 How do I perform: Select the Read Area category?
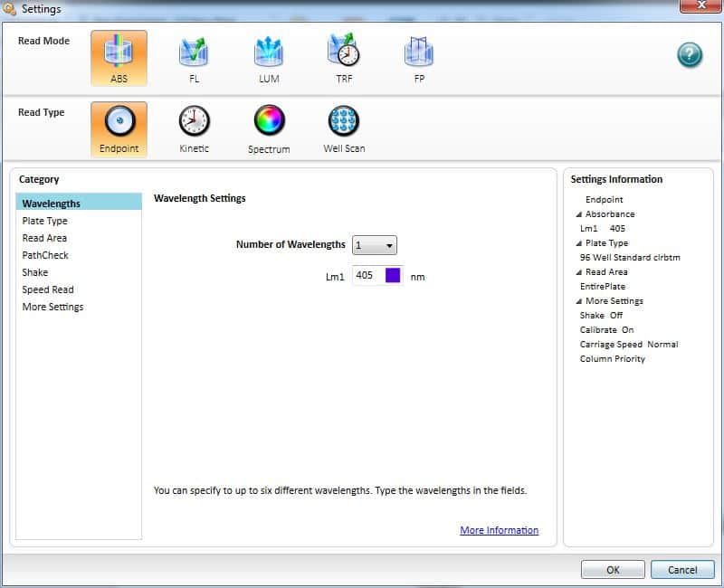click(79, 238)
